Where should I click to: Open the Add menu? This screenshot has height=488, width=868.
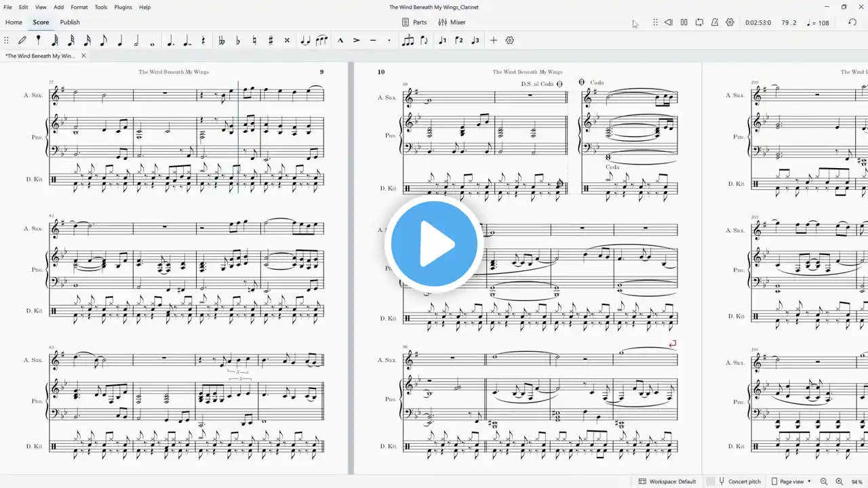click(59, 7)
